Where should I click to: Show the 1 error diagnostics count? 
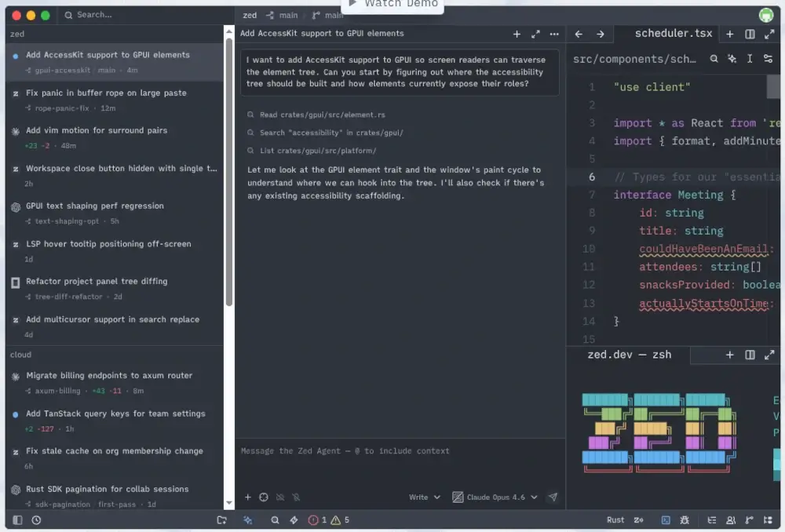tap(317, 520)
